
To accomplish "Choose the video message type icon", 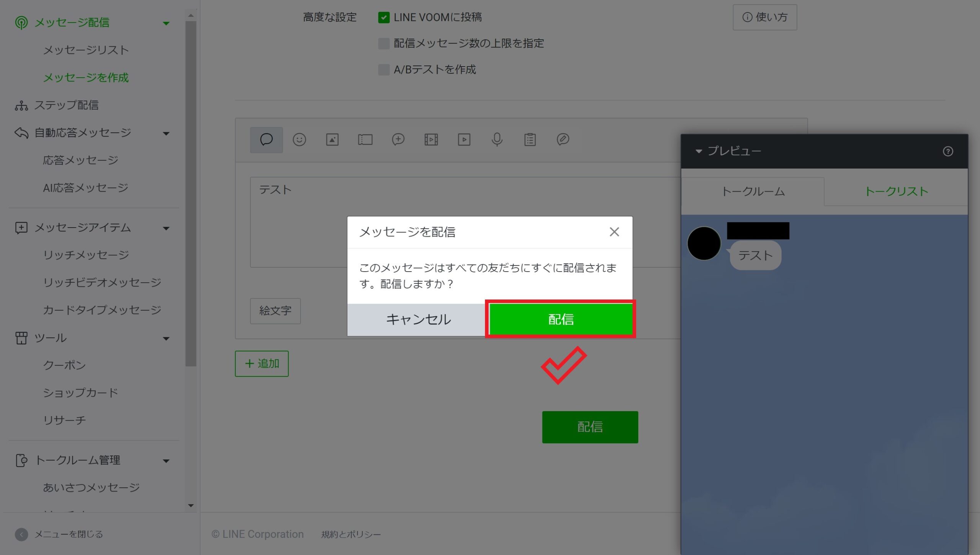I will pyautogui.click(x=464, y=140).
